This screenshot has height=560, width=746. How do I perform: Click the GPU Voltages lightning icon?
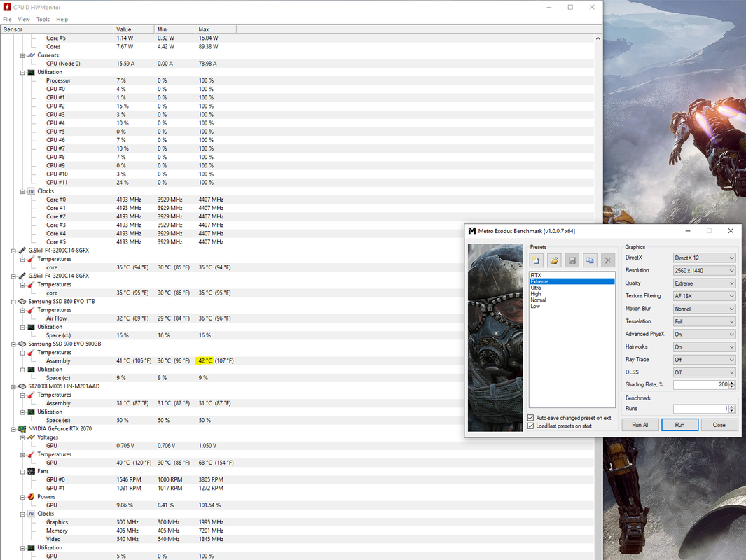31,437
